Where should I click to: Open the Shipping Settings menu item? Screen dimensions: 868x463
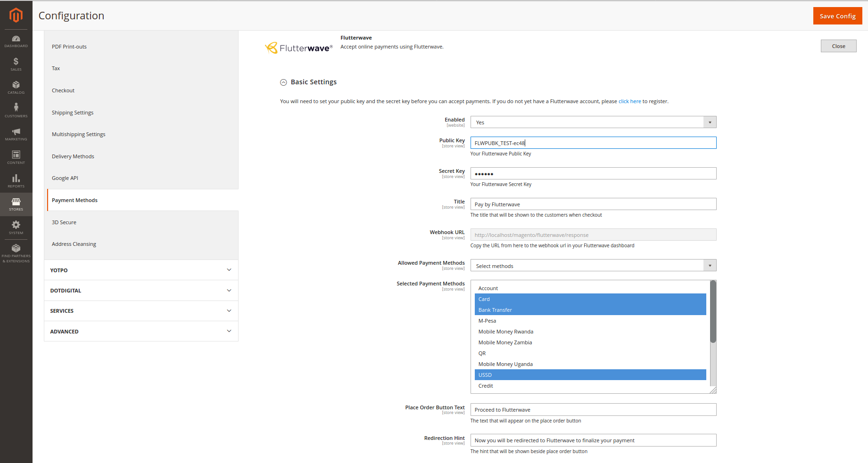coord(73,113)
